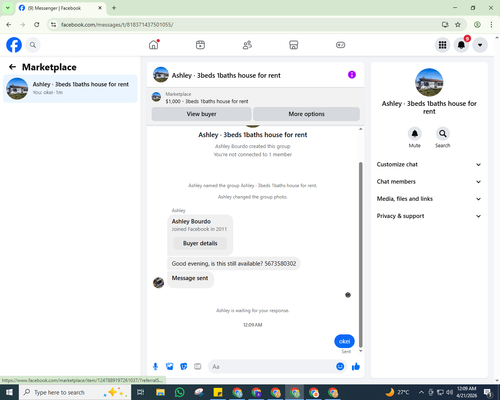Send a thumbs-up like

(x=356, y=367)
